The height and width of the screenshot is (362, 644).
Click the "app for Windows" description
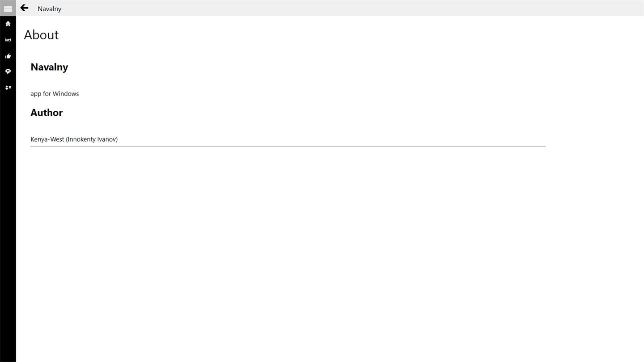[55, 94]
